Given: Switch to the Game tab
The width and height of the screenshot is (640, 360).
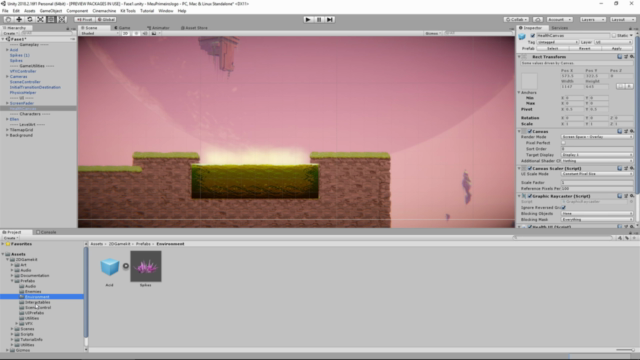Looking at the screenshot, I should tap(122, 28).
